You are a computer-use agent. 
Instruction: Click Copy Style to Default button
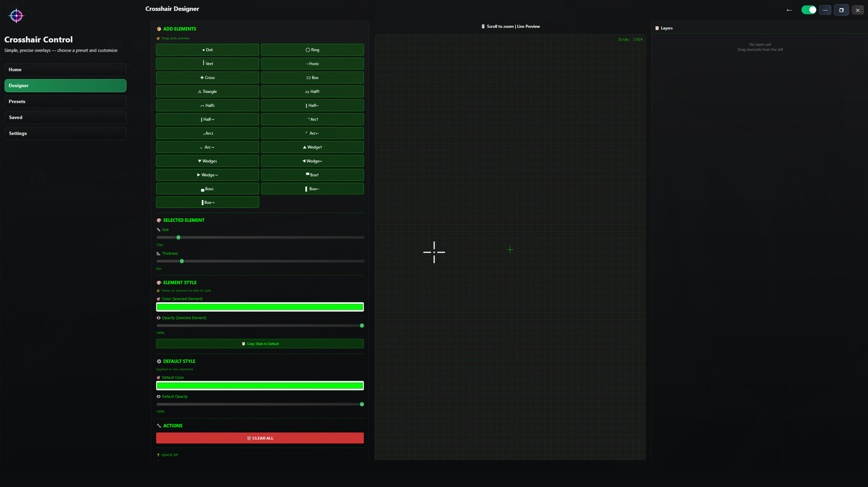click(259, 344)
